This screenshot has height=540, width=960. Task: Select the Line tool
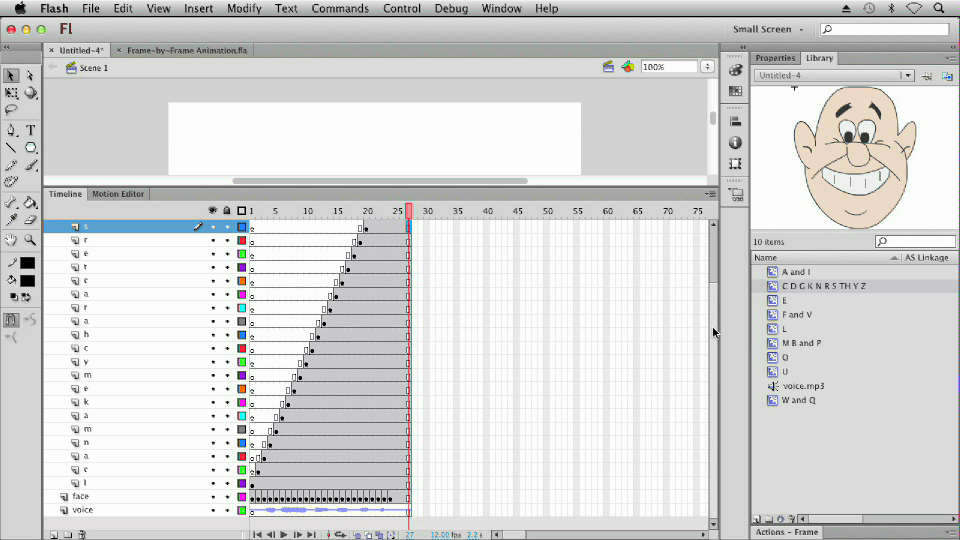click(10, 148)
